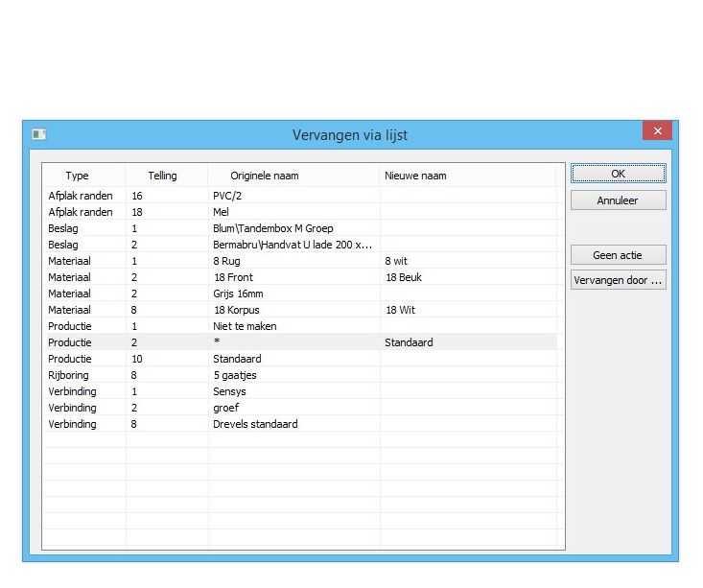The image size is (703, 588).
Task: Click the OK button
Action: click(x=618, y=174)
